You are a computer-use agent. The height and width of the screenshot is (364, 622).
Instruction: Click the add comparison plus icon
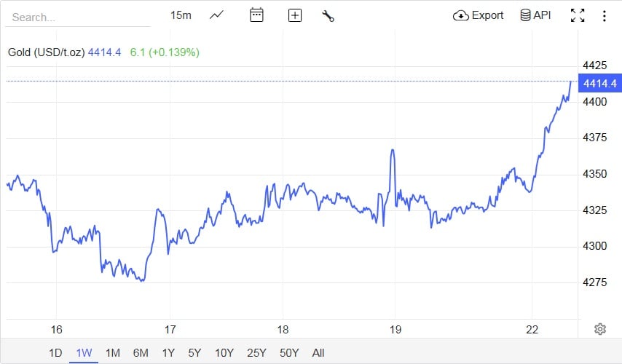click(294, 15)
